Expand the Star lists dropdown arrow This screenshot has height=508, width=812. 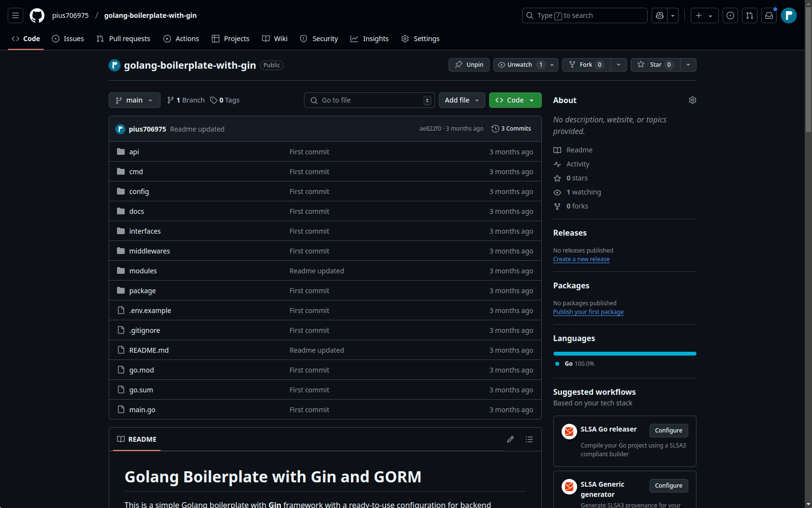coord(688,65)
